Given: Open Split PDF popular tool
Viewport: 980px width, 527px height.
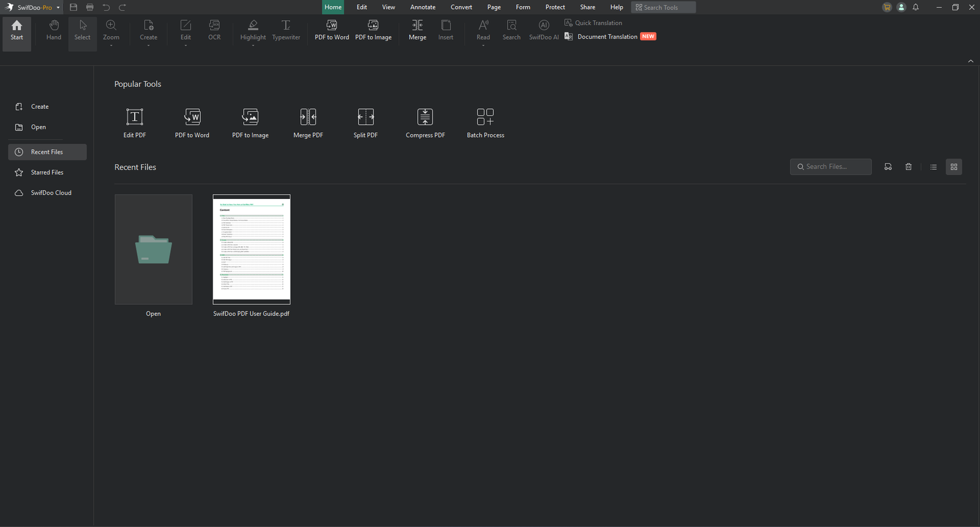Looking at the screenshot, I should 366,123.
